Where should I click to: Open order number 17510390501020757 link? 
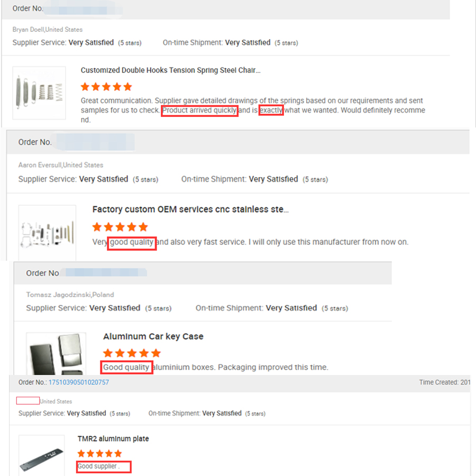tap(79, 382)
